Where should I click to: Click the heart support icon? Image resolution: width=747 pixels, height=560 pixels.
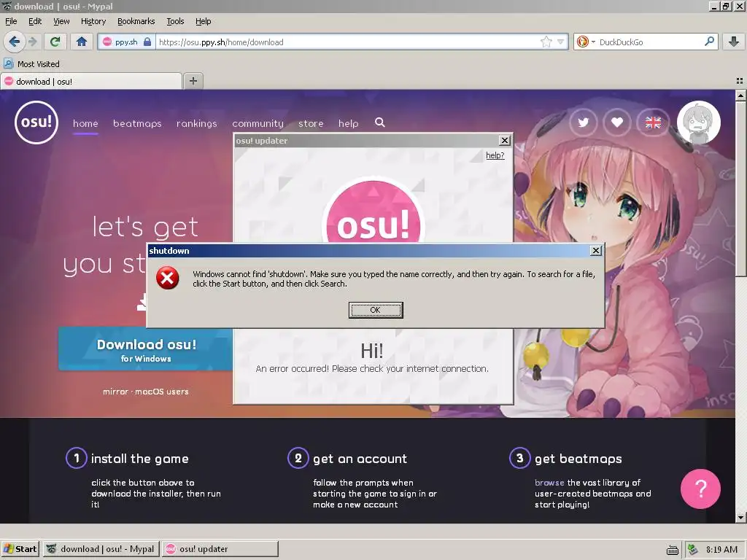(617, 122)
